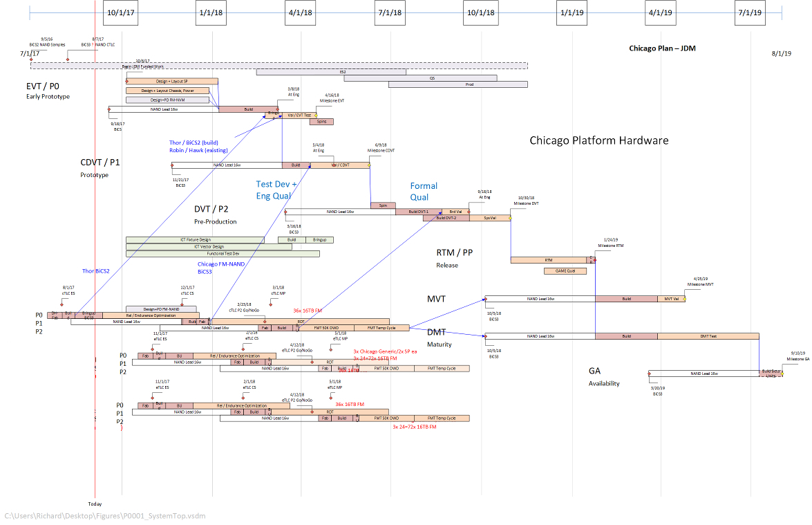Select the "ICT Vector Design" green bar
The image size is (812, 525).
(x=209, y=247)
